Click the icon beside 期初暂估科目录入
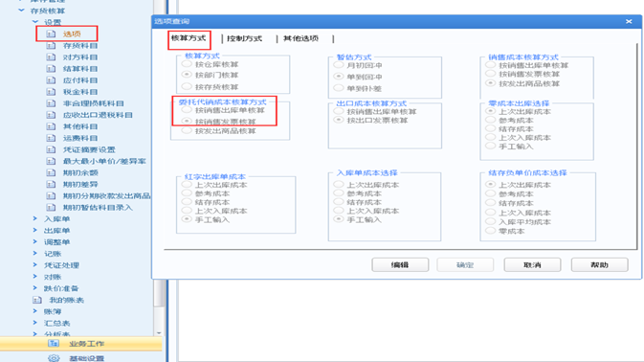Viewport: 644px width, 362px height. [x=51, y=208]
